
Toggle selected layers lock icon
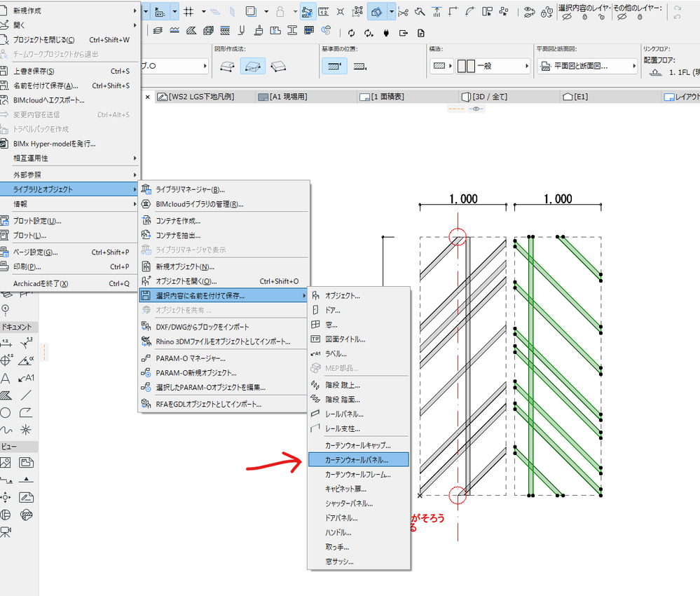pyautogui.click(x=584, y=17)
